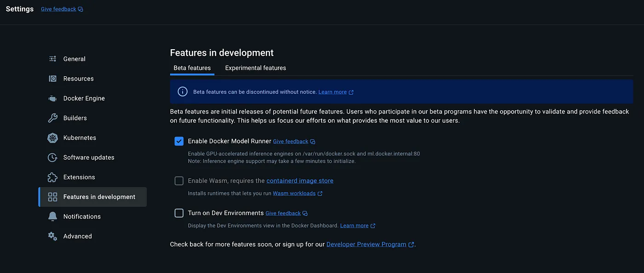Click external icon after Dev Environments Learn more
Screen dimensions: 644x273
pos(373,226)
